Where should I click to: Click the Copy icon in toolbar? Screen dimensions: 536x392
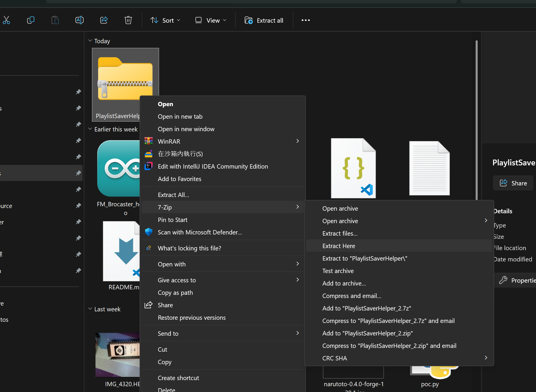30,20
